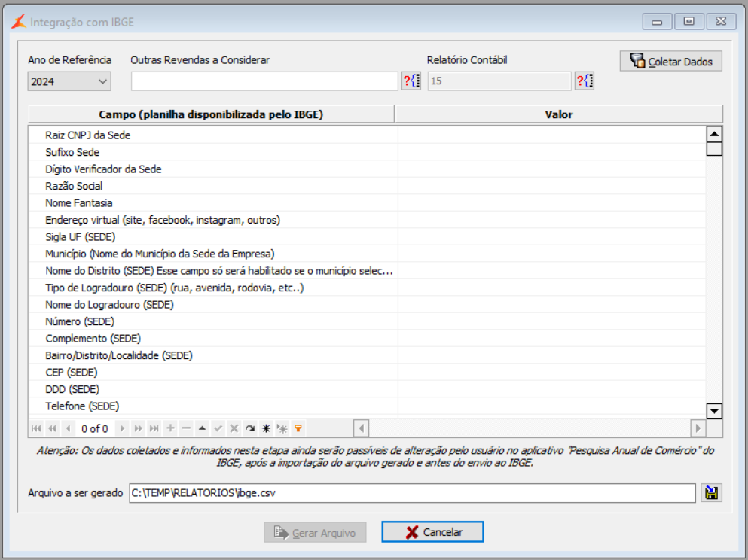Open lookup for Outras Revendas a Considerar
The height and width of the screenshot is (560, 748).
[411, 81]
